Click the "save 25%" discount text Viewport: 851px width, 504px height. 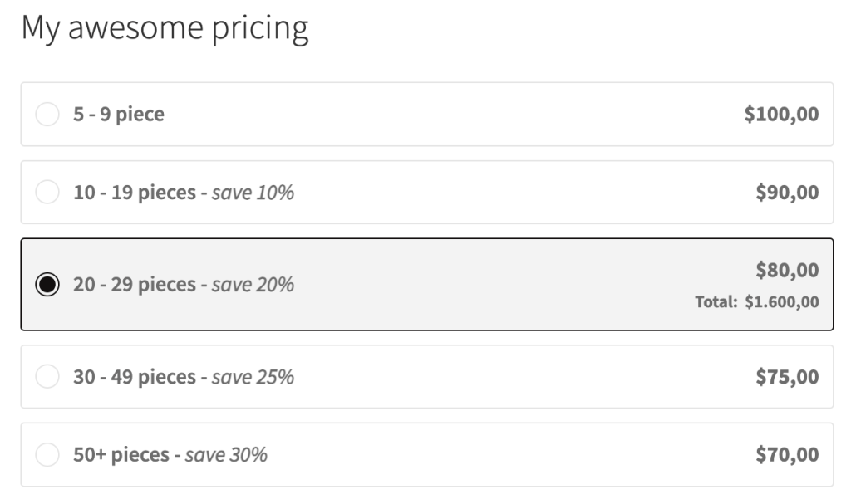253,377
